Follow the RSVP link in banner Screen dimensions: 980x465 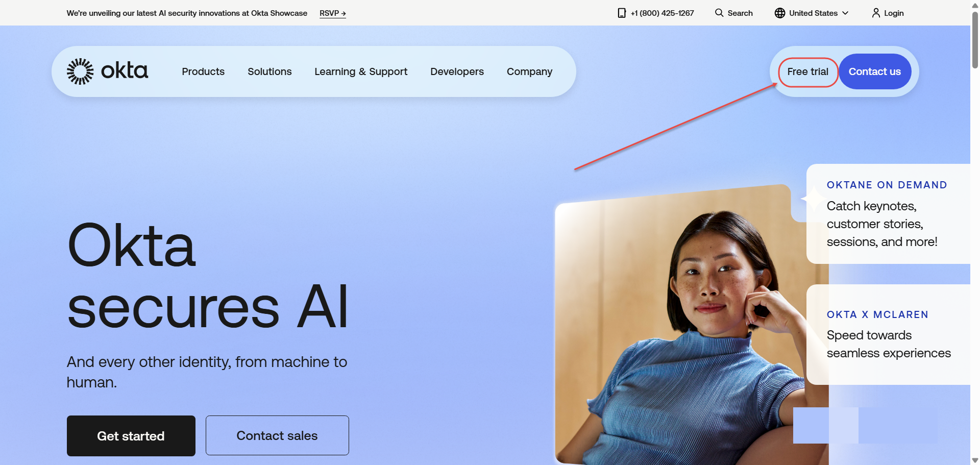(x=333, y=13)
